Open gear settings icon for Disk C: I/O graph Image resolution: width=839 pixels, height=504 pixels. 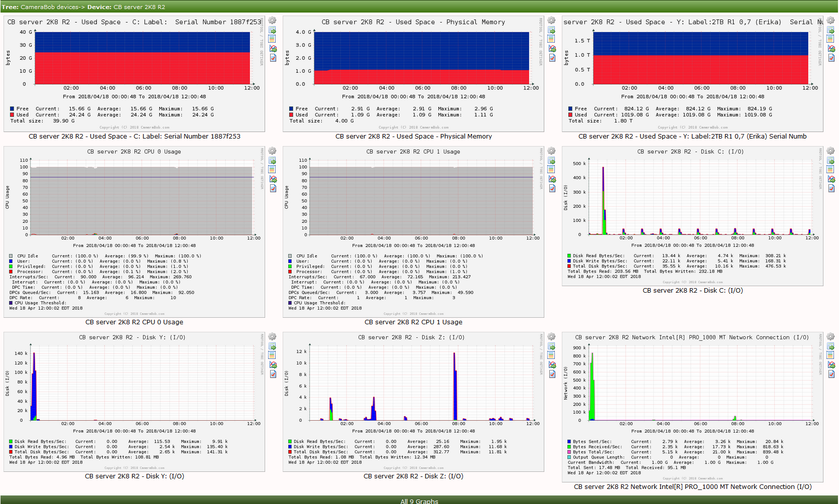(831, 151)
